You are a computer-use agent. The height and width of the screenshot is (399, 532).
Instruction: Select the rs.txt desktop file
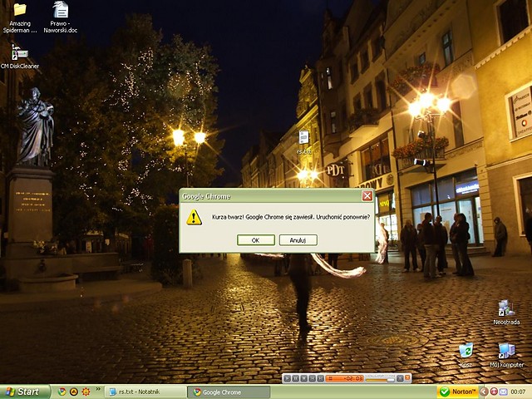click(x=304, y=142)
